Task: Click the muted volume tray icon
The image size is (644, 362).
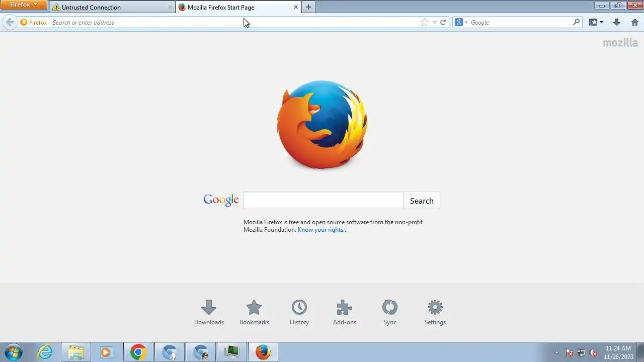Action: point(593,352)
